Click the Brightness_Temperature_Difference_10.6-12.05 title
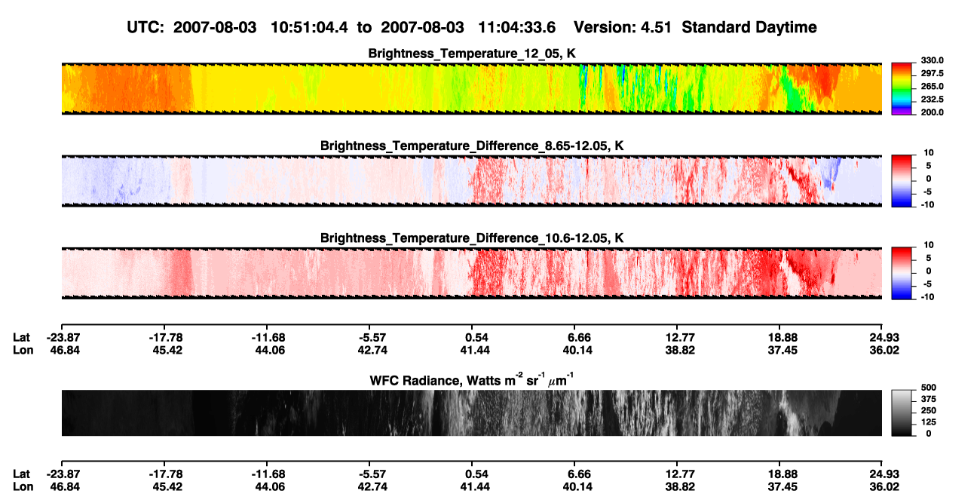Viewport: 980px width, 503px height. tap(473, 238)
